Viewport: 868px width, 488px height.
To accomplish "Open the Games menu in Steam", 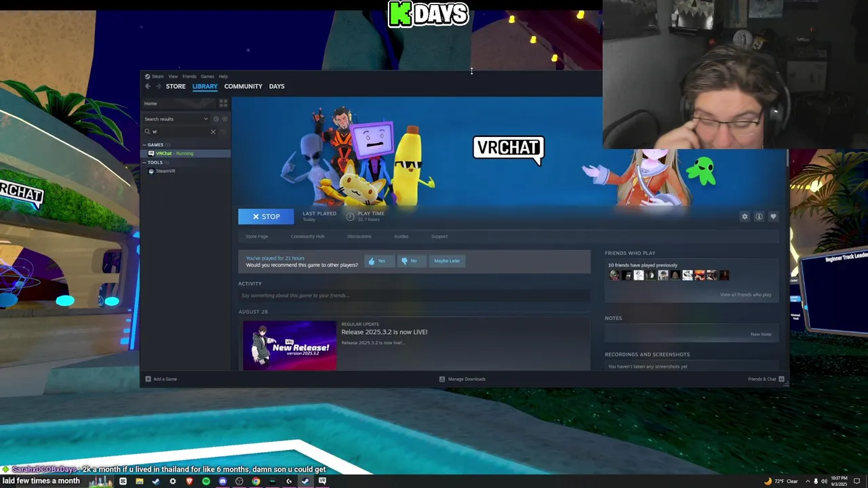I will (x=207, y=77).
